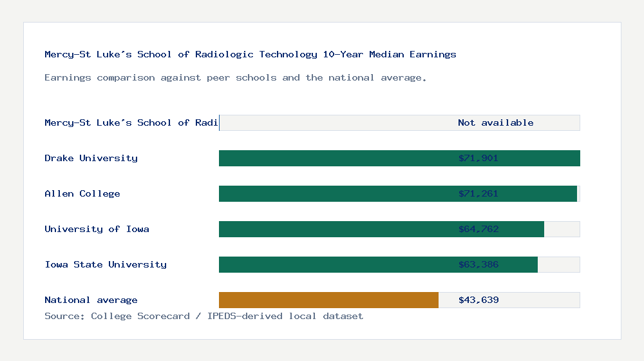Image resolution: width=644 pixels, height=361 pixels.
Task: Click the '$64,762' value
Action: coord(478,229)
